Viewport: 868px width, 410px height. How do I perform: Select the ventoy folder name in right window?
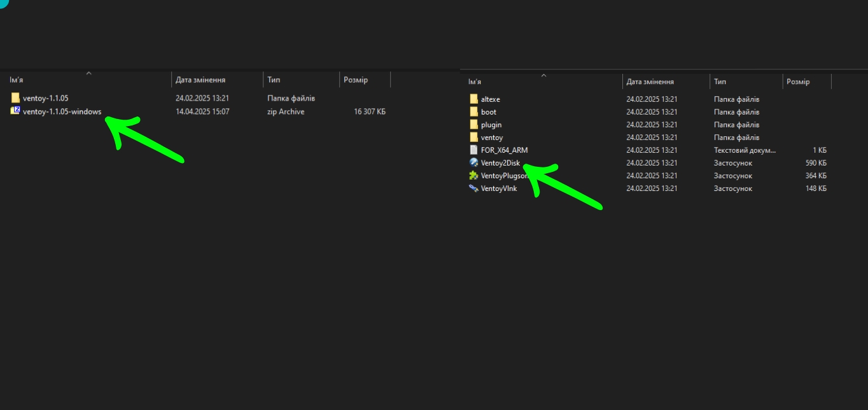(492, 138)
